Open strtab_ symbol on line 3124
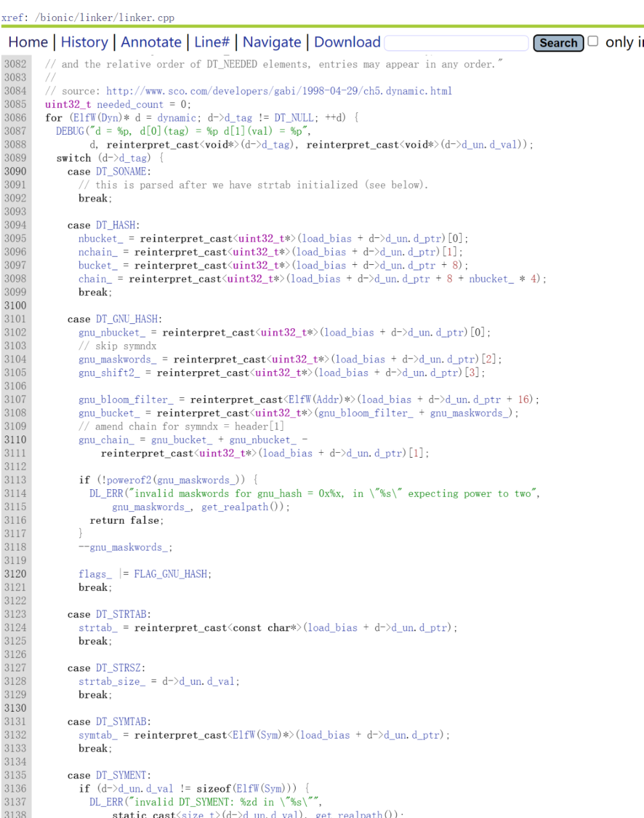644x818 pixels. (97, 628)
